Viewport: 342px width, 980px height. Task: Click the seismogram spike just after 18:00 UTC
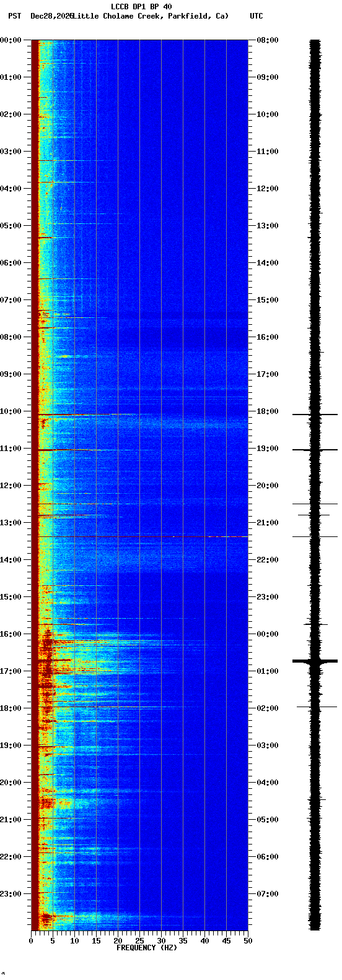(x=315, y=415)
